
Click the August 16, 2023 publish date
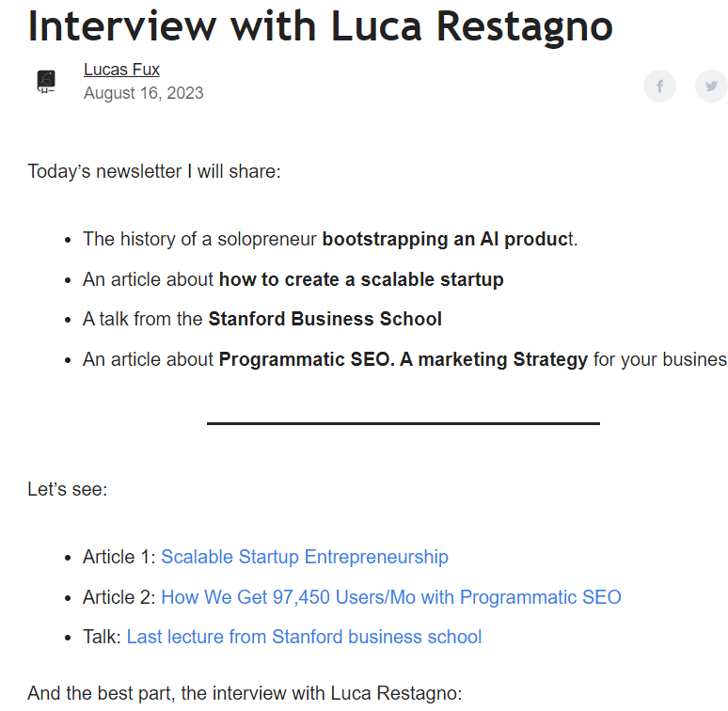click(x=144, y=93)
